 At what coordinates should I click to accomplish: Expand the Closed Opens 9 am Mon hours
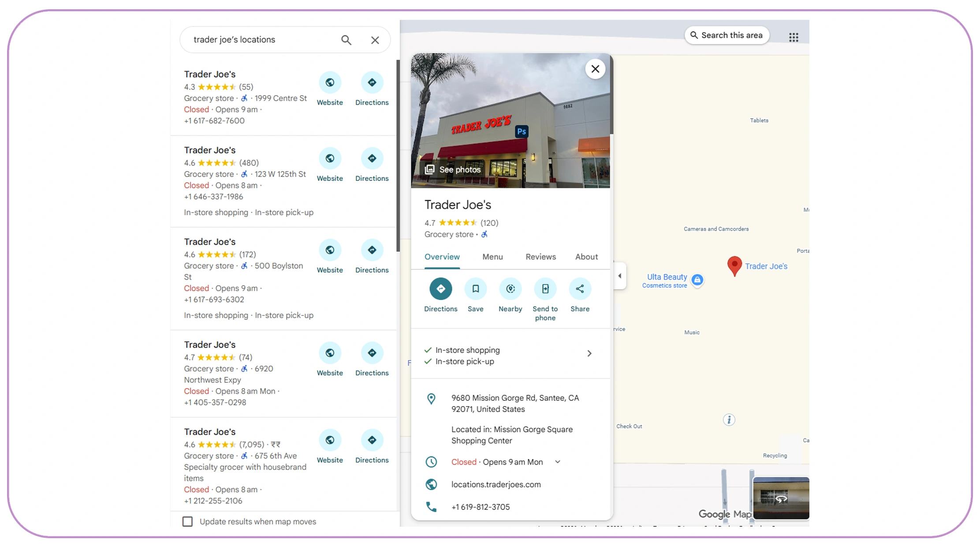558,462
